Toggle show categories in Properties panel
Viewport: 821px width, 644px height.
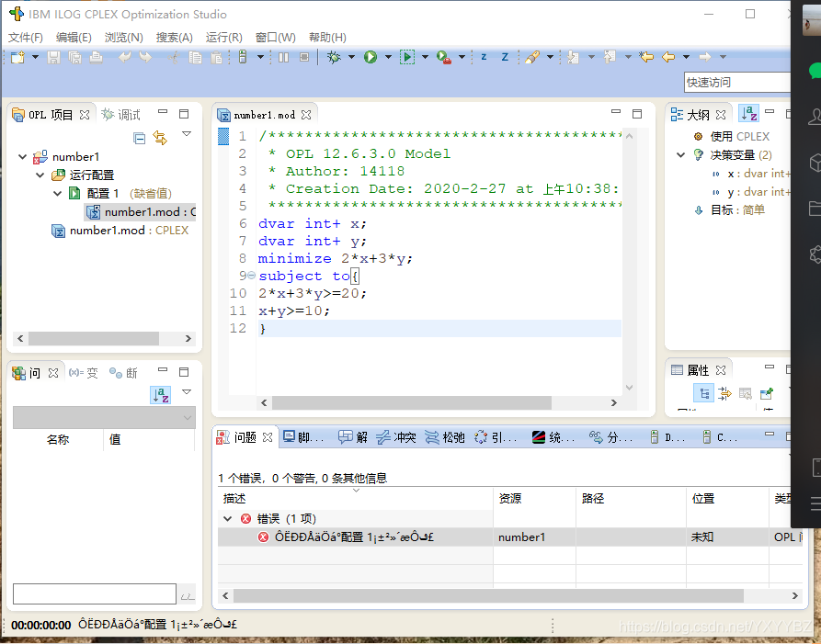[703, 393]
